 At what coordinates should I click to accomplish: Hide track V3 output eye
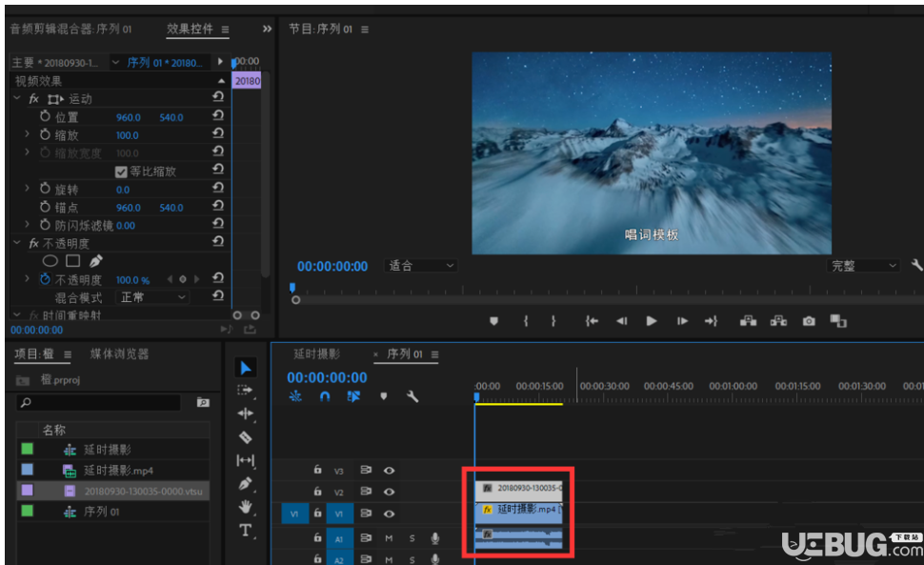coord(389,470)
